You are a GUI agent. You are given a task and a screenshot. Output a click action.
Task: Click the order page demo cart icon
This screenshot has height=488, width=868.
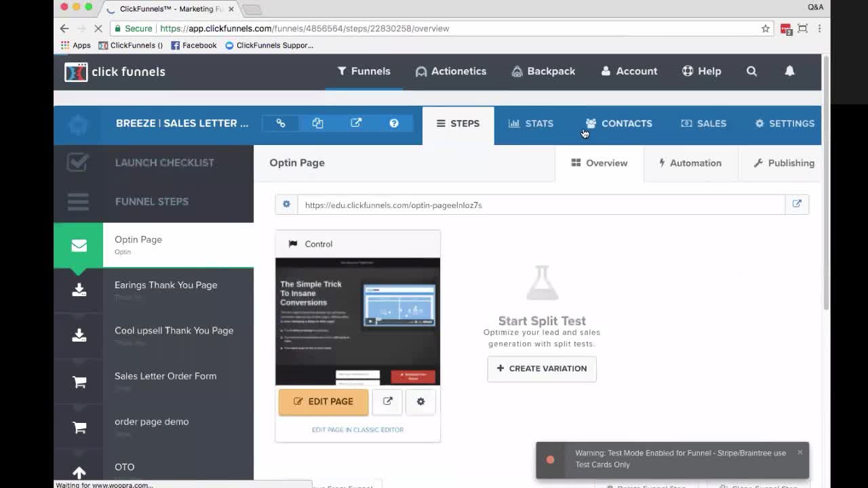pyautogui.click(x=79, y=428)
